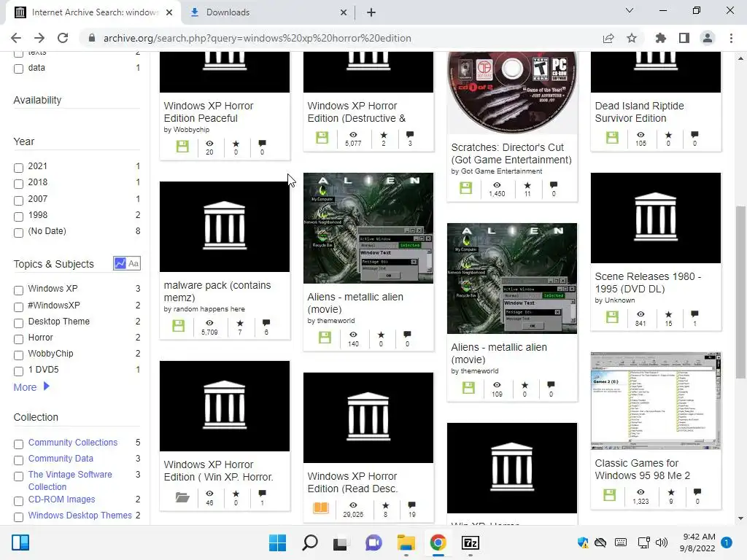Open Windows widgets panel icon on taskbar
This screenshot has height=560, width=747.
(20, 542)
